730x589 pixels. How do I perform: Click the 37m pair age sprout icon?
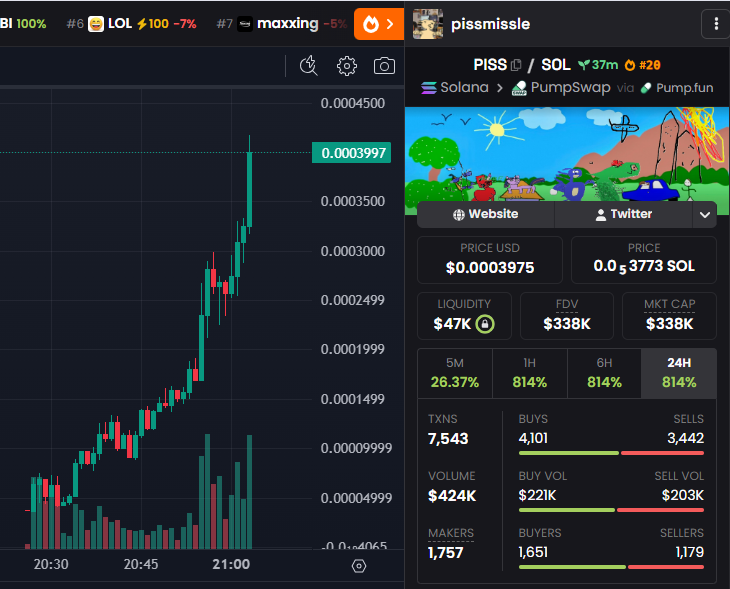(x=583, y=65)
